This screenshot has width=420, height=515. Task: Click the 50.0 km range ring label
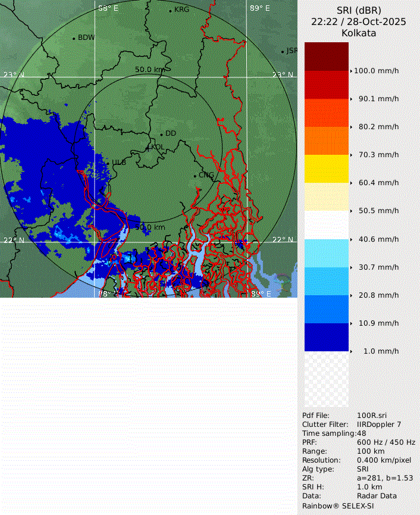pyautogui.click(x=149, y=70)
